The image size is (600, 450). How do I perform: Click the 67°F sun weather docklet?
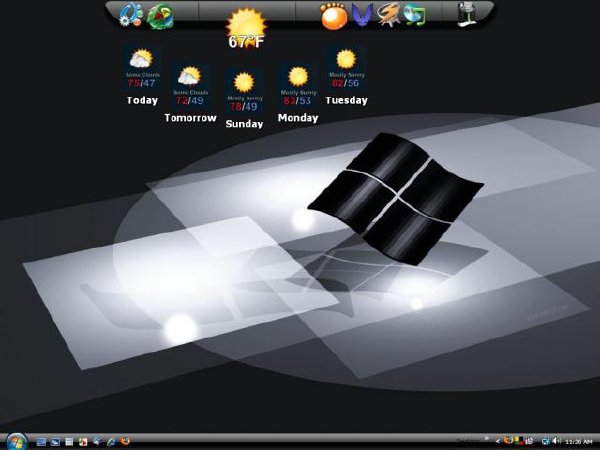(246, 28)
